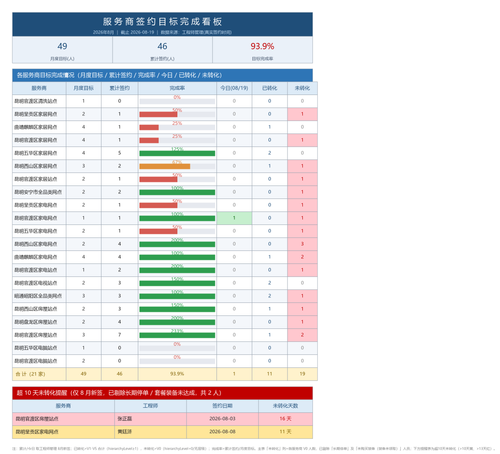Click the red 超 10 天未转化提醒 banner
500x454 pixels.
[x=162, y=393]
